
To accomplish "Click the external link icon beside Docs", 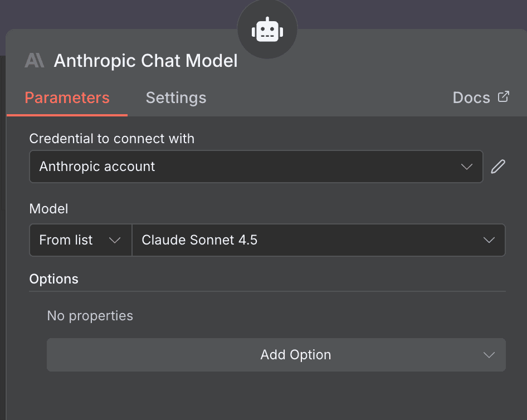I will click(503, 96).
